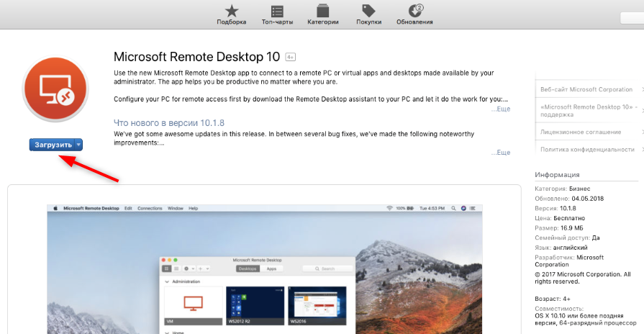Click the Версия: 10.1.8 info line
This screenshot has width=644, height=334.
555,208
